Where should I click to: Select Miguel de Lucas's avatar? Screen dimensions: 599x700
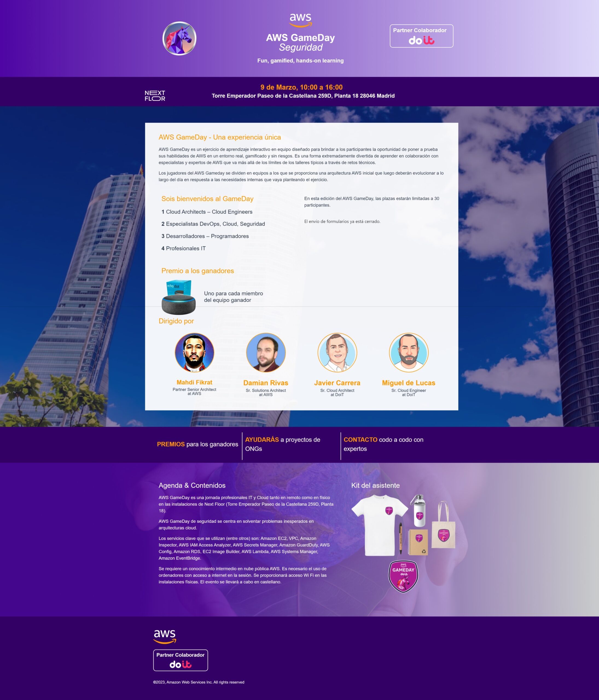[x=408, y=352]
